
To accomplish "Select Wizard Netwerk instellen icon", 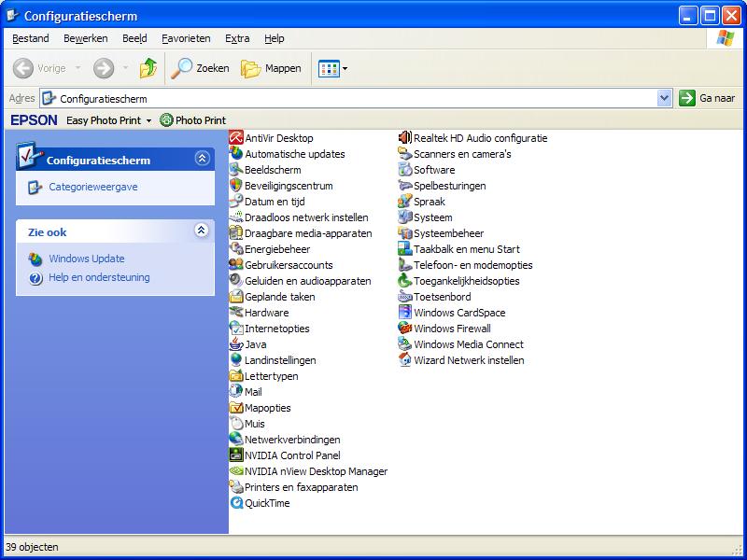I will tap(405, 360).
